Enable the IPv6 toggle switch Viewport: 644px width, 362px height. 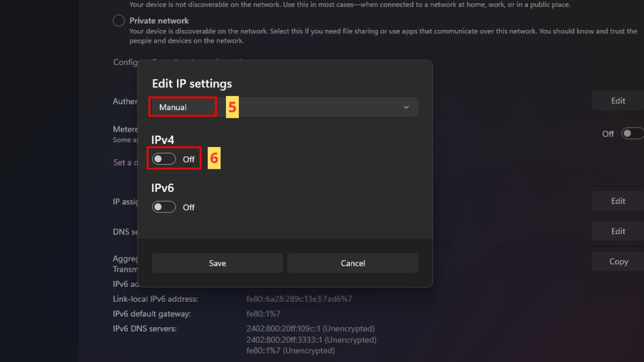click(164, 207)
